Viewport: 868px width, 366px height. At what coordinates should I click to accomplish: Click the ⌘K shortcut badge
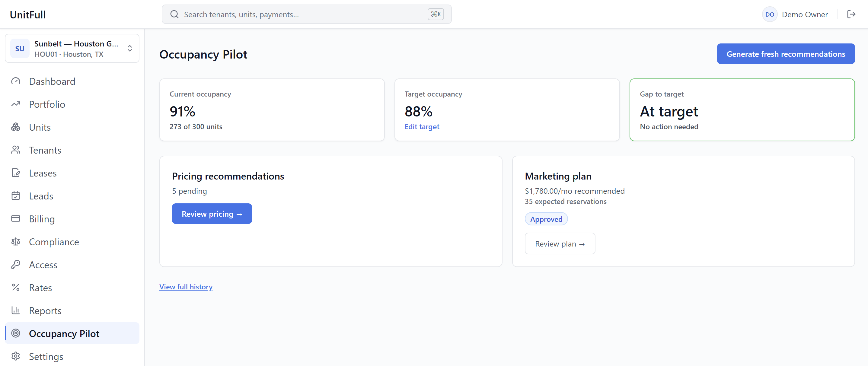pos(435,14)
